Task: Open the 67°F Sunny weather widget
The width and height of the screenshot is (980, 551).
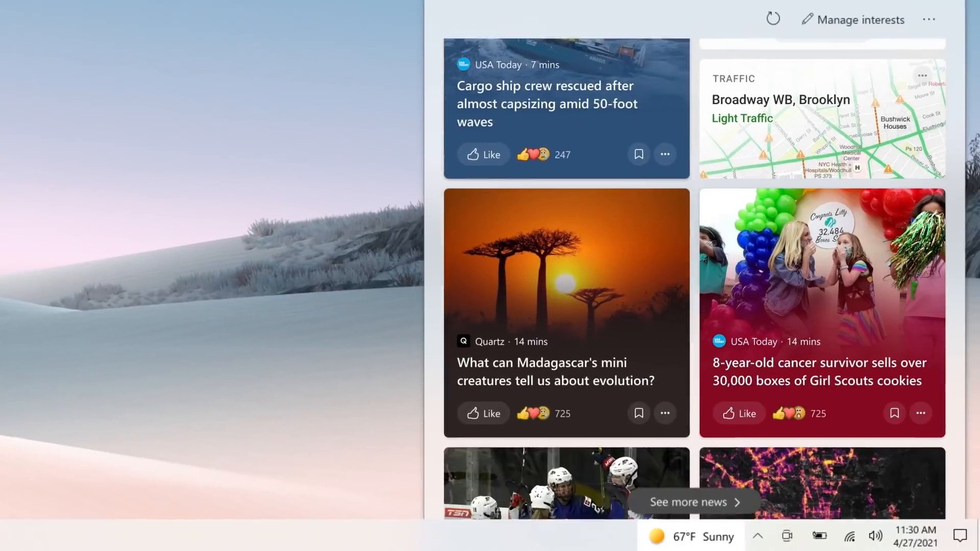Action: pos(691,536)
